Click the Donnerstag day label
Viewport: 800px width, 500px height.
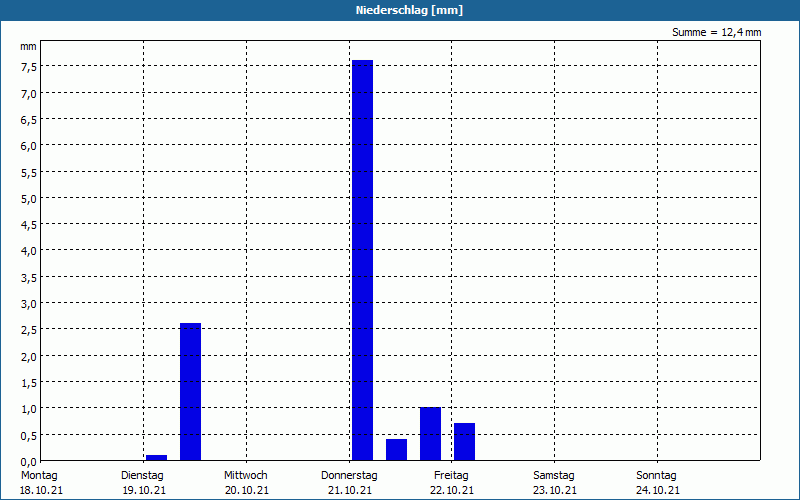(349, 476)
